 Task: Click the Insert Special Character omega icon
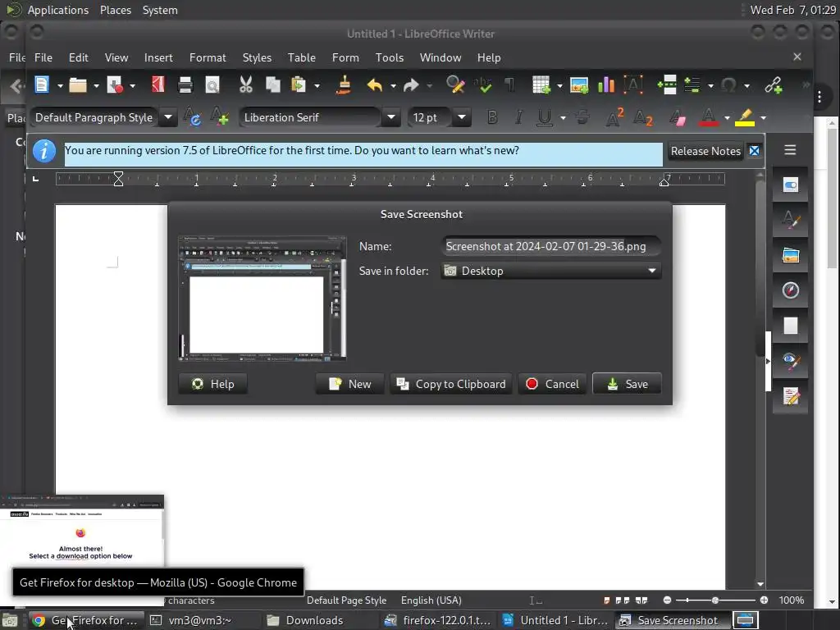pyautogui.click(x=728, y=84)
